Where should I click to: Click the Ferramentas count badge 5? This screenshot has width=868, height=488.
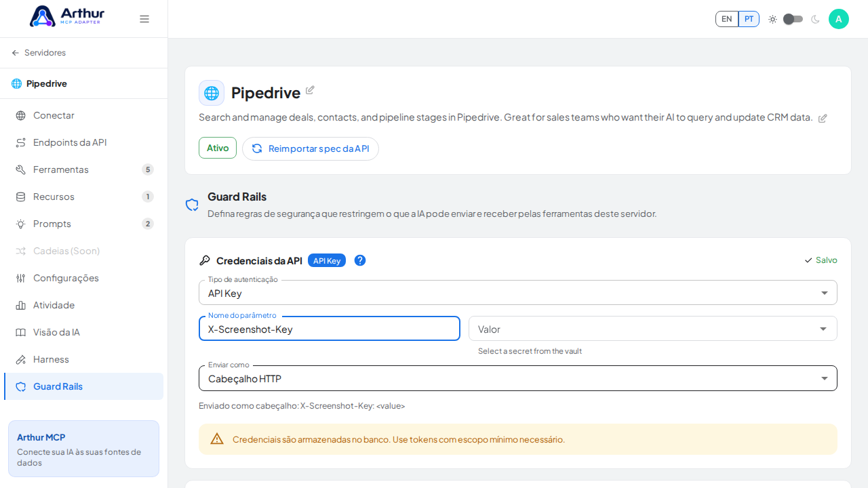(x=148, y=169)
